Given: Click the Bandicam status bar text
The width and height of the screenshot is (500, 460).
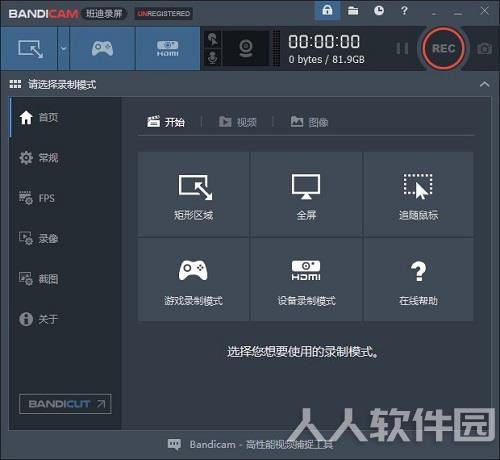Looking at the screenshot, I should (261, 445).
